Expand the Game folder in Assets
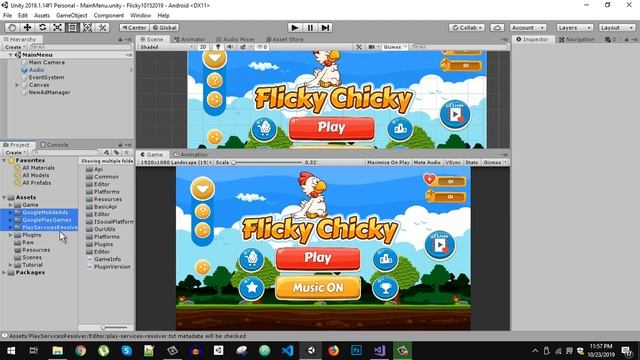This screenshot has height=360, width=640. [x=11, y=205]
